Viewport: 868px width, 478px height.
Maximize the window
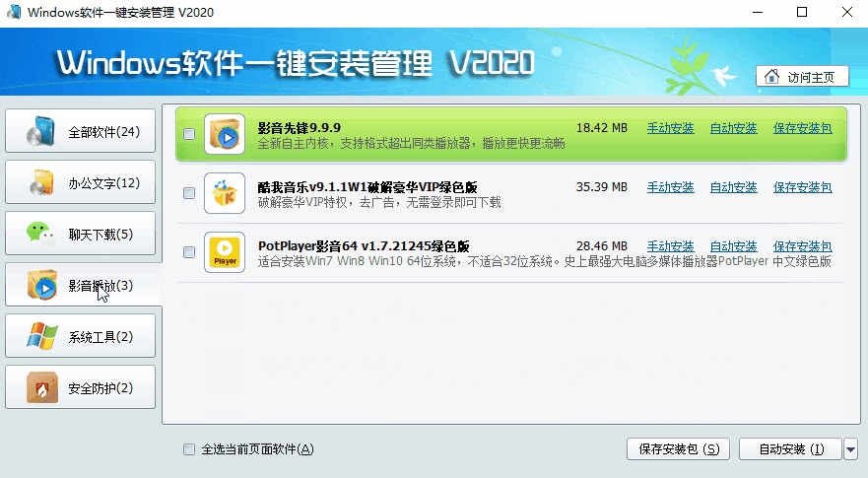click(x=802, y=12)
